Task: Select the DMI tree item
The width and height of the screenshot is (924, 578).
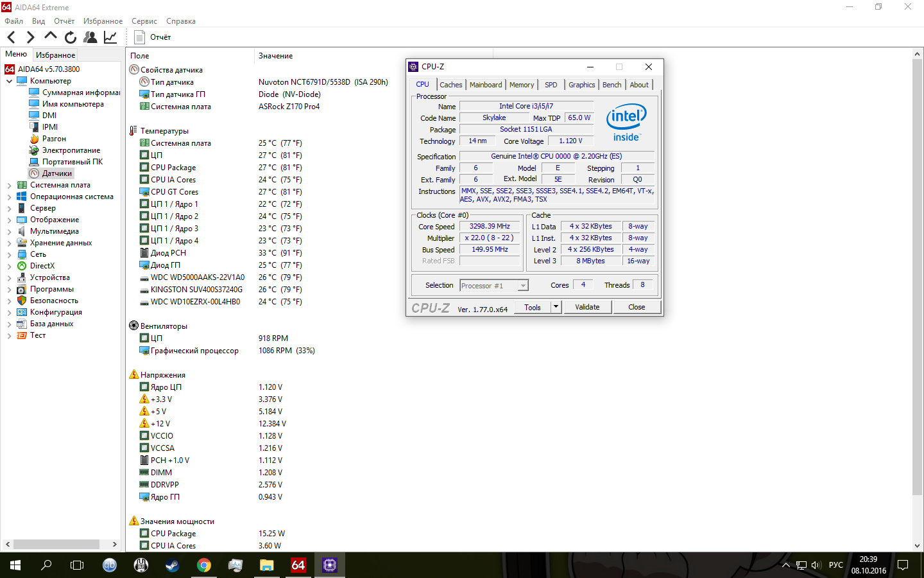Action: pyautogui.click(x=49, y=116)
